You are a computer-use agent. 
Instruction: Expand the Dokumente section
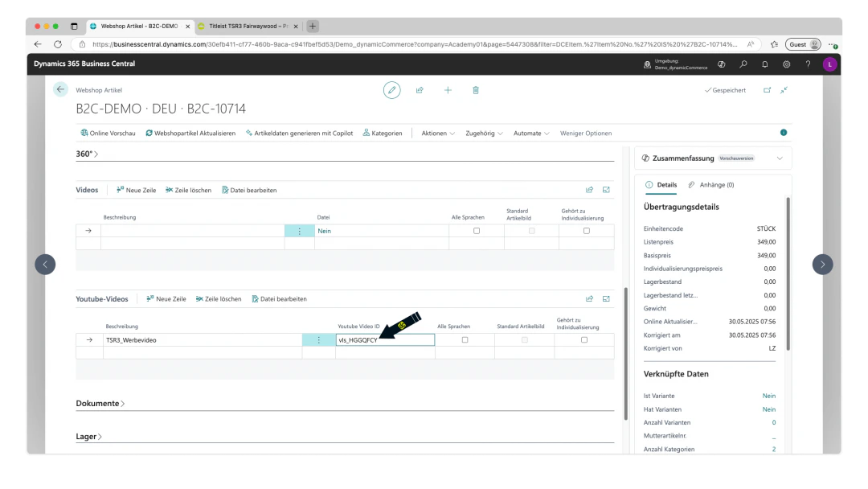tap(100, 404)
